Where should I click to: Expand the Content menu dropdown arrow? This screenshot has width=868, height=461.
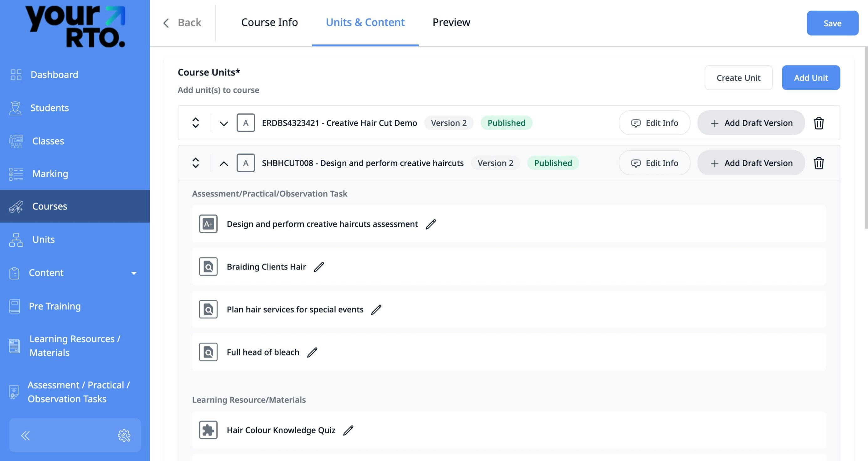(x=134, y=273)
